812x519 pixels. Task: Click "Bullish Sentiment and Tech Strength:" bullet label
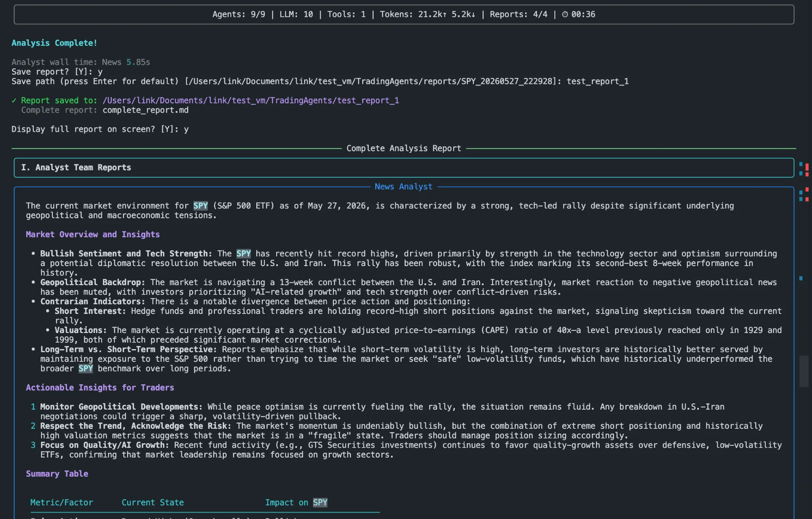(x=126, y=254)
